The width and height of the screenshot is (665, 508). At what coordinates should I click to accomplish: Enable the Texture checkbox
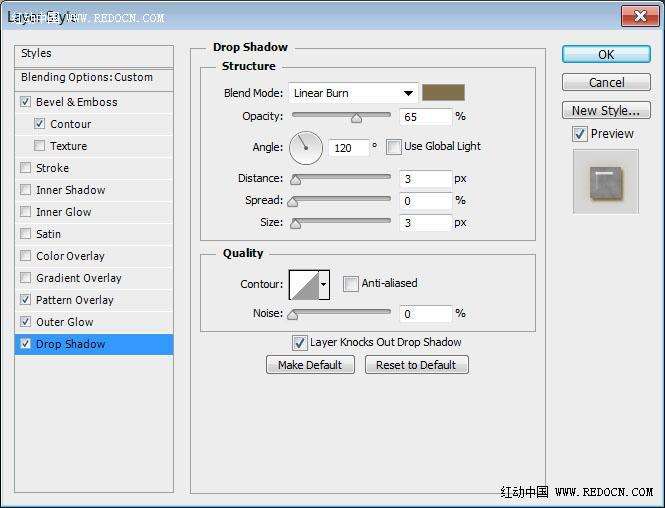click(x=39, y=145)
